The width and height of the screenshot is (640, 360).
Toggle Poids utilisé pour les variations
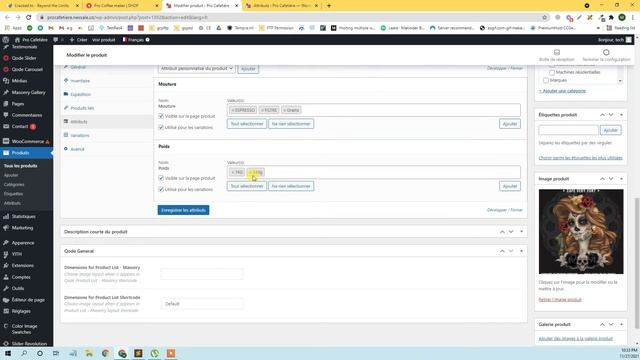[x=161, y=189]
